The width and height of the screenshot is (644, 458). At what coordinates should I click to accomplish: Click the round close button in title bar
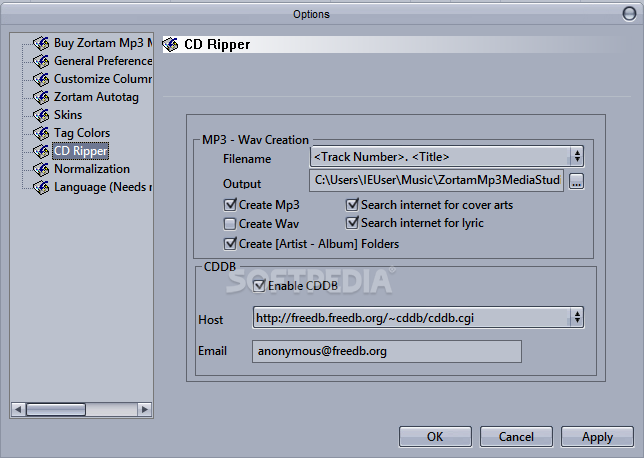pyautogui.click(x=629, y=14)
